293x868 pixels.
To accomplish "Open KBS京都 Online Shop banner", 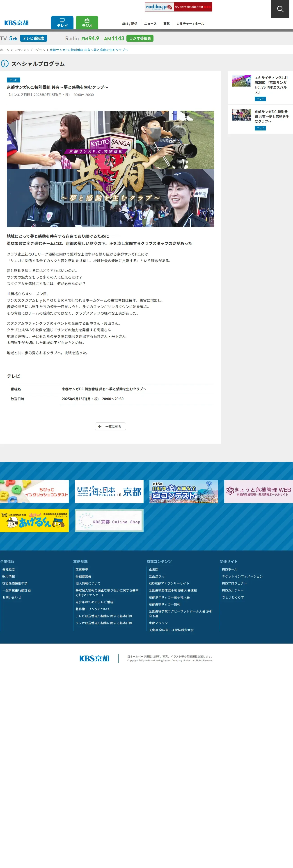I will pos(109,521).
